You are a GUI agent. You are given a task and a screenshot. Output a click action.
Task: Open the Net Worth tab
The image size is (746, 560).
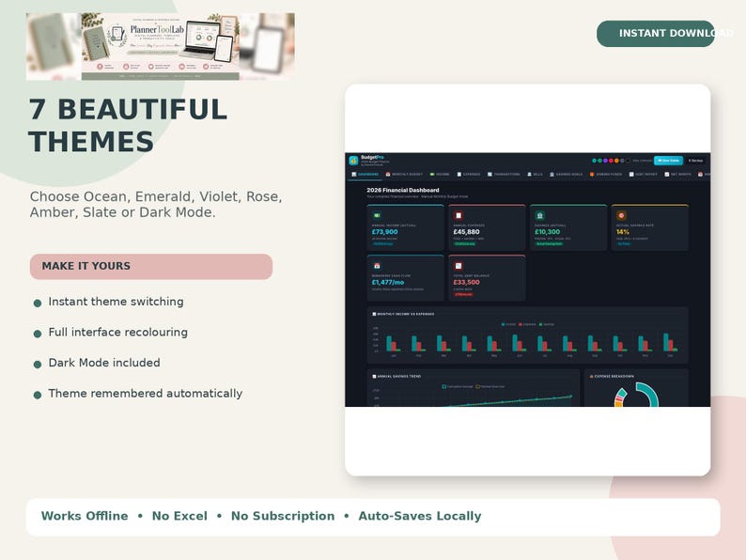pos(677,174)
